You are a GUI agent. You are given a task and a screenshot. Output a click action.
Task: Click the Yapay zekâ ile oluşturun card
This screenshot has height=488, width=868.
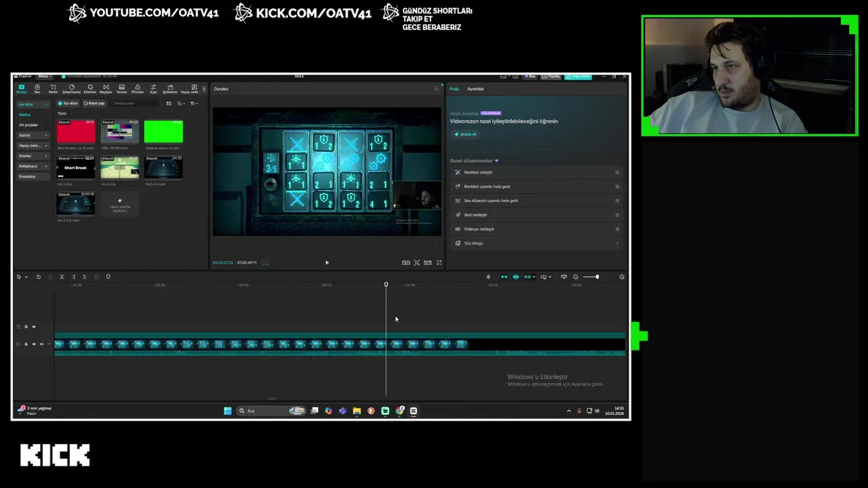119,204
